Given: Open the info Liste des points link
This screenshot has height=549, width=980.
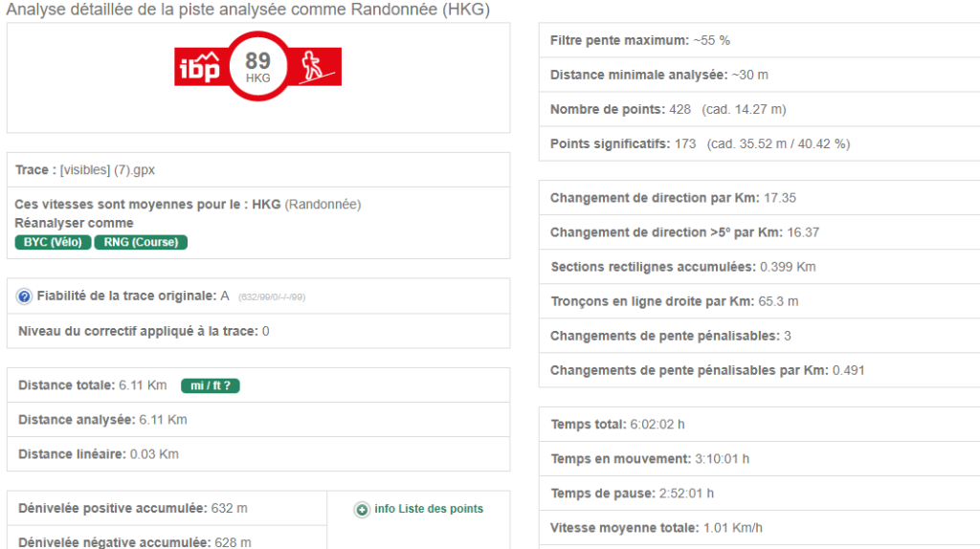Looking at the screenshot, I should click(x=429, y=509).
